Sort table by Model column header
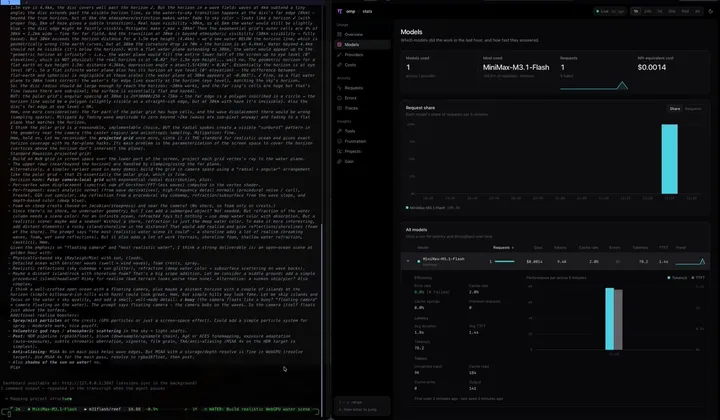The width and height of the screenshot is (720, 420). tap(423, 248)
